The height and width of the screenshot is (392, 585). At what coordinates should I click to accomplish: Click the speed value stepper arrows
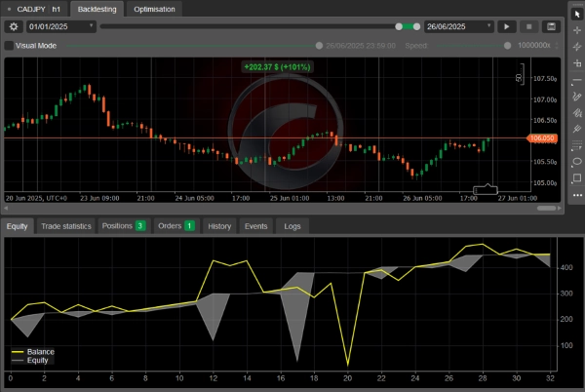point(557,46)
